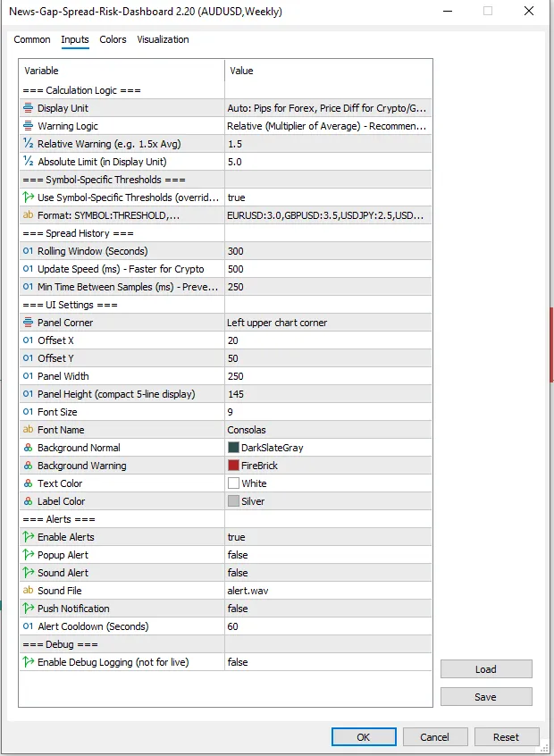Edit the Absolute Limit value 5.0
The image size is (554, 756).
pos(328,162)
